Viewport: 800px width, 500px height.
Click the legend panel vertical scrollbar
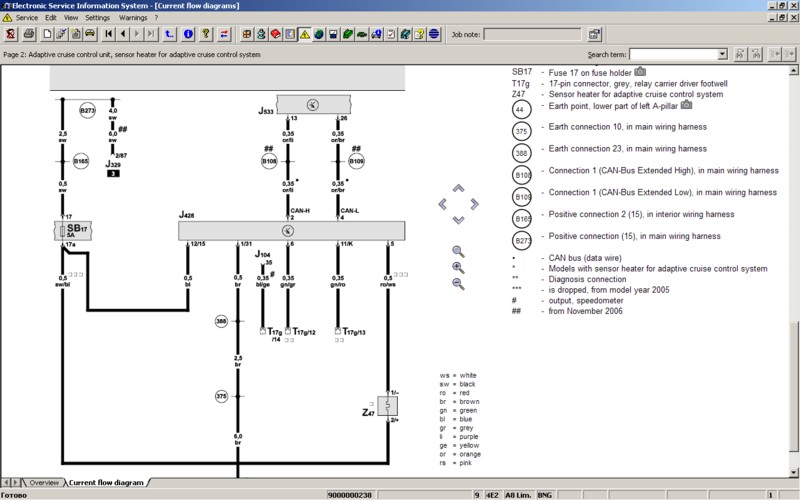pos(794,250)
